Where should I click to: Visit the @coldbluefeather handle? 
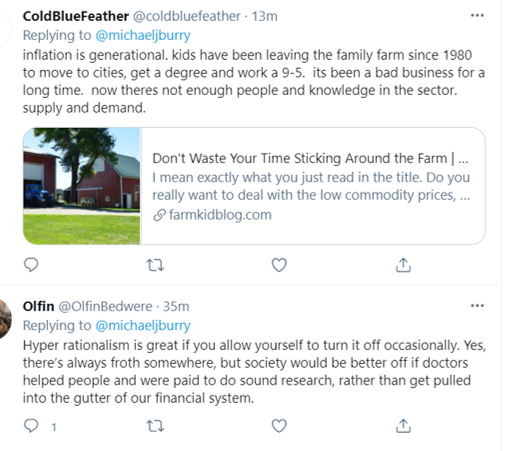coord(187,16)
